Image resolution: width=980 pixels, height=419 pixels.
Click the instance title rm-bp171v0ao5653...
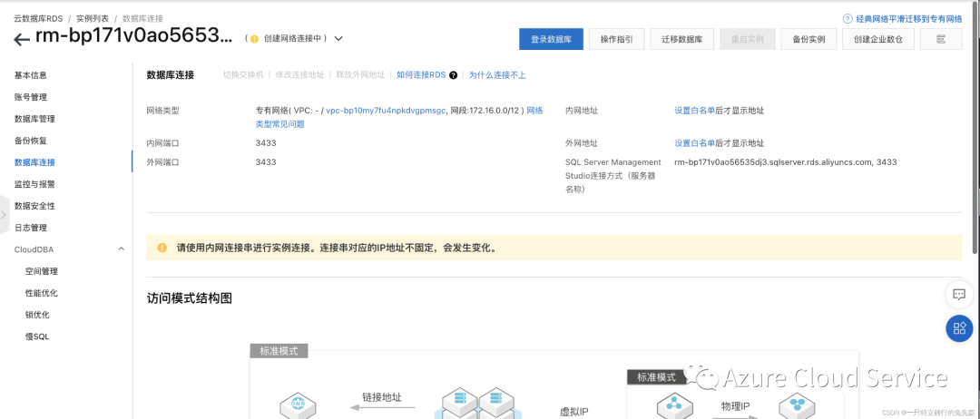(132, 37)
